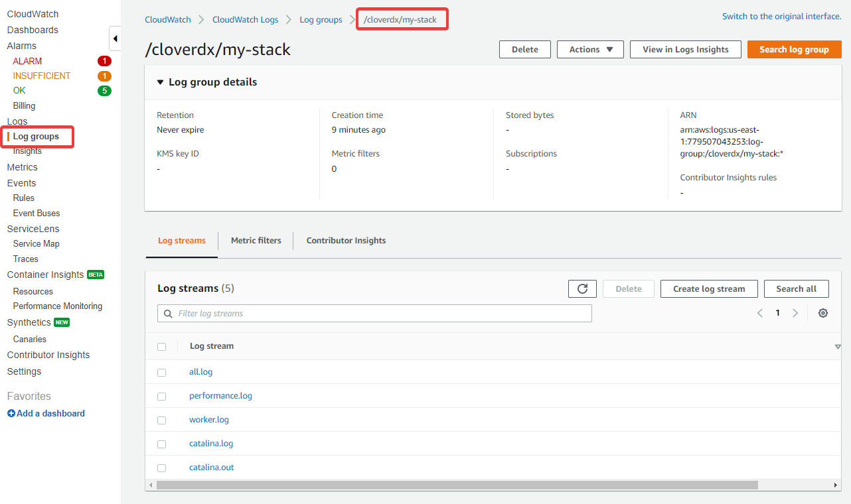The image size is (851, 504).
Task: Switch to the Metric filters tab
Action: (256, 240)
